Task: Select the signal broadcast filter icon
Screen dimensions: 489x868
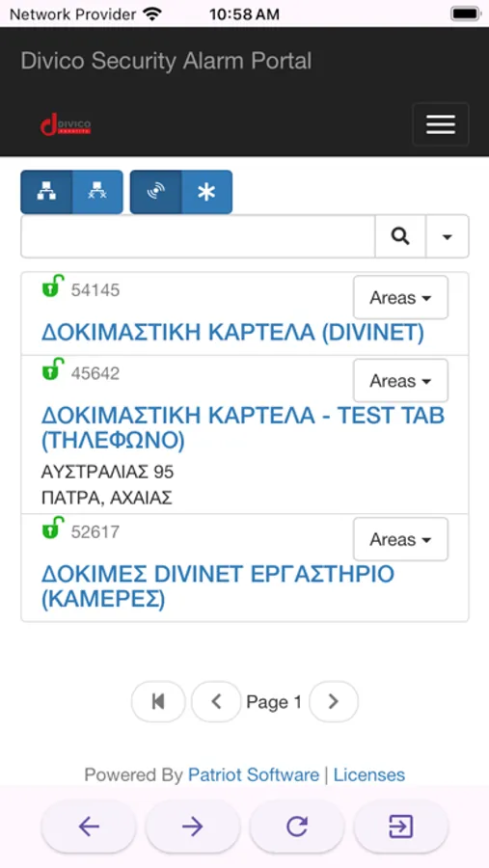Action: point(155,192)
